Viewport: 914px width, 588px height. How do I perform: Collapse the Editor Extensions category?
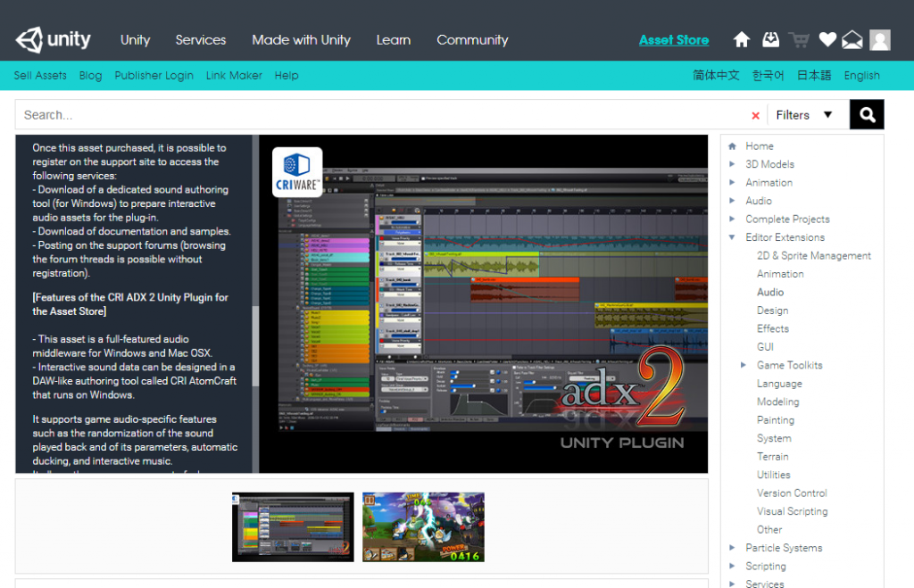point(733,236)
